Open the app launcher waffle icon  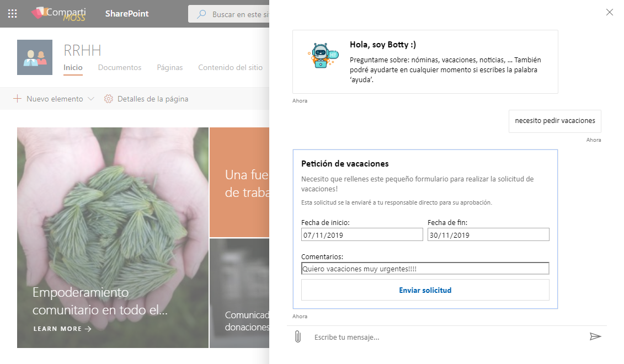tap(12, 14)
